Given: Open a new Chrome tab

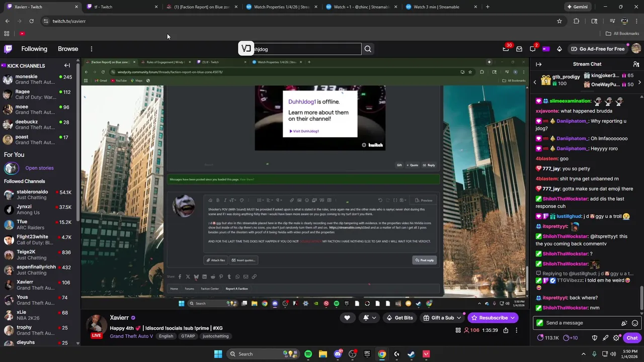Looking at the screenshot, I should tap(488, 7).
